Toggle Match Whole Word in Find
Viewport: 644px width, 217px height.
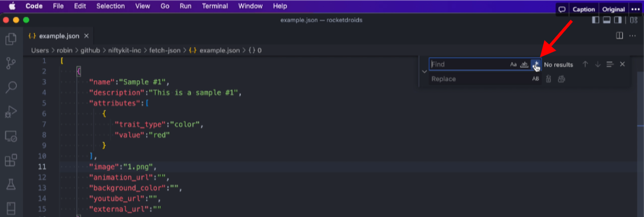point(524,64)
